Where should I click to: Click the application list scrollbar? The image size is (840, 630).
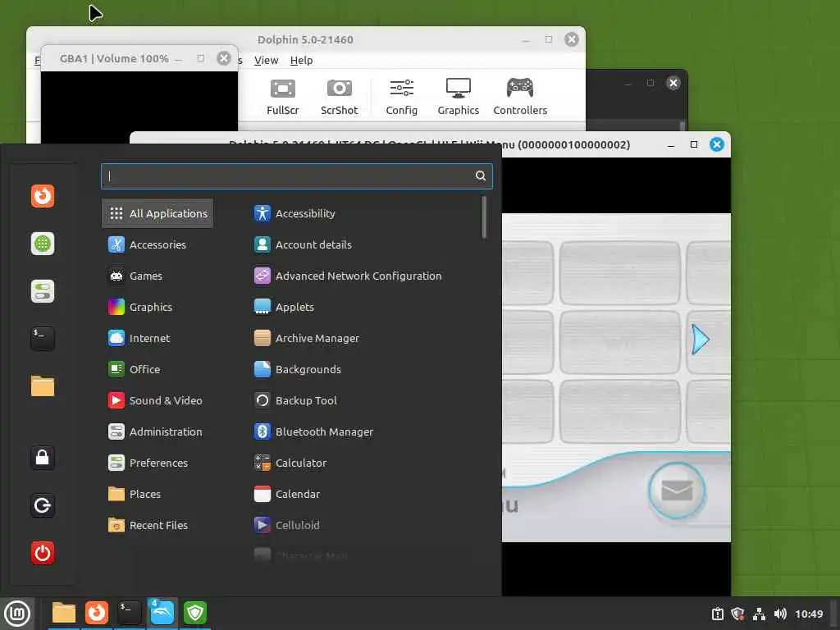[x=484, y=217]
